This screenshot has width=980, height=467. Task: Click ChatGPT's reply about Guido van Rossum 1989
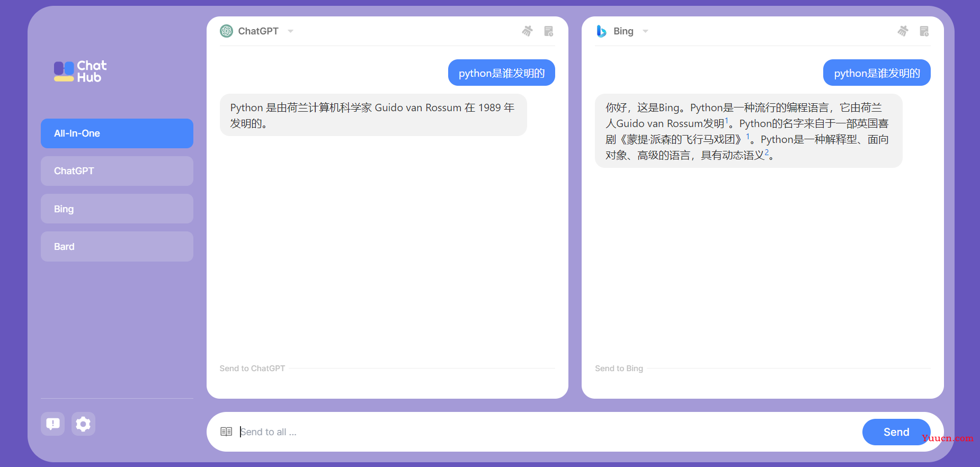373,115
